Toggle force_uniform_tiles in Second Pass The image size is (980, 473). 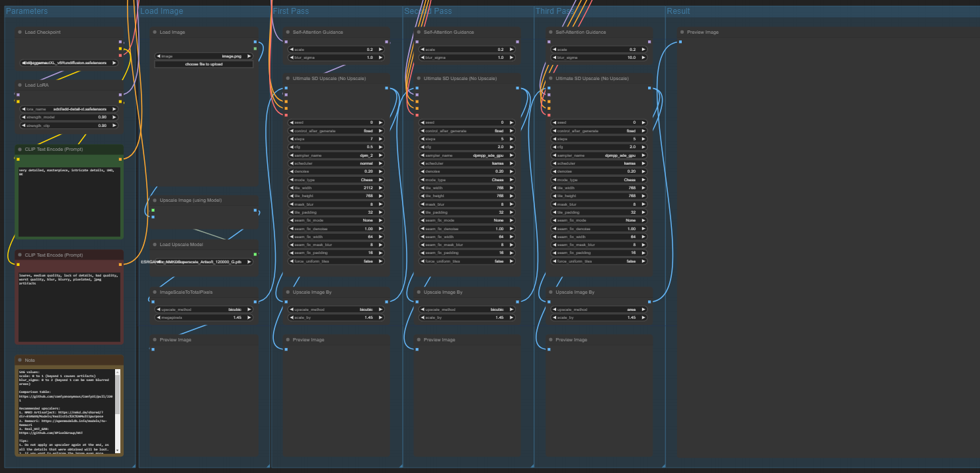click(x=465, y=261)
